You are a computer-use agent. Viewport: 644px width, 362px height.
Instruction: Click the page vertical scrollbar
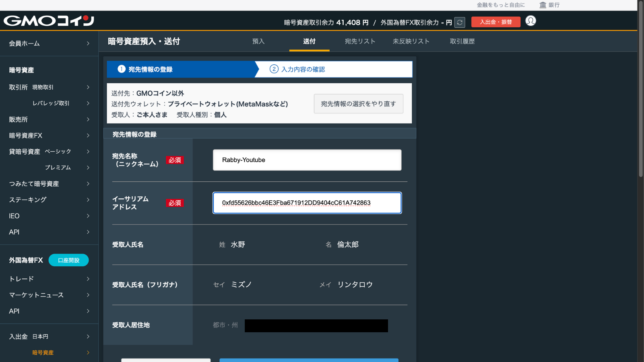point(640,88)
